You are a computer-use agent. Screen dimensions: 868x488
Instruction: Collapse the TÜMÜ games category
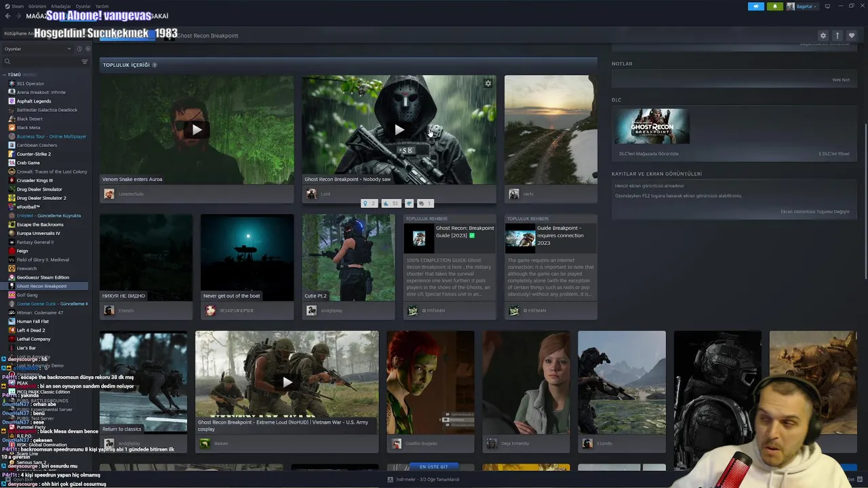point(5,75)
